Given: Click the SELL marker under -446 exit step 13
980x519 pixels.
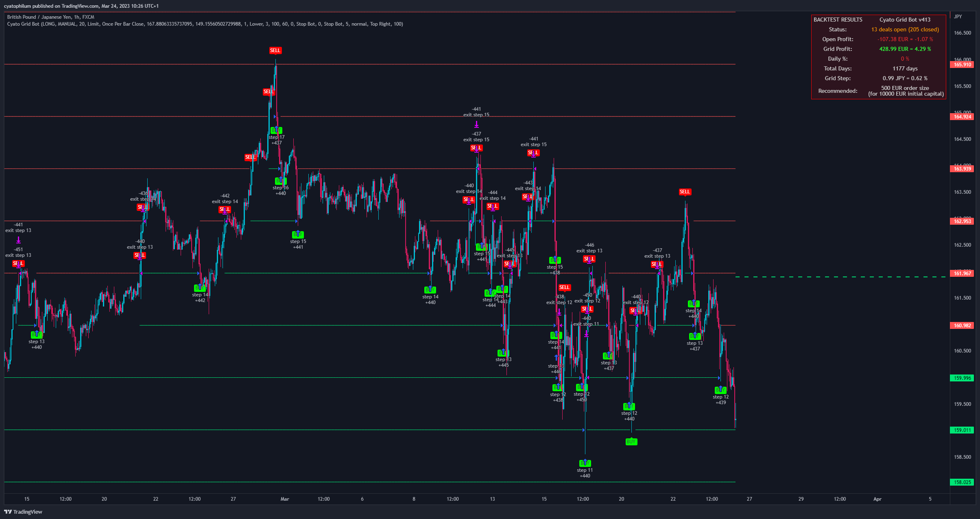Looking at the screenshot, I should click(589, 259).
